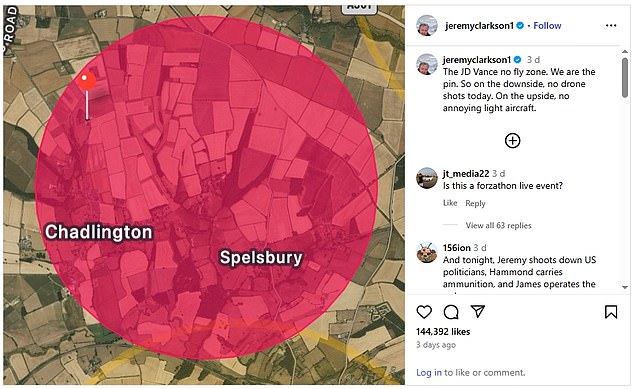Open jt_media22 profile avatar
This screenshot has width=634, height=389.
click(427, 178)
